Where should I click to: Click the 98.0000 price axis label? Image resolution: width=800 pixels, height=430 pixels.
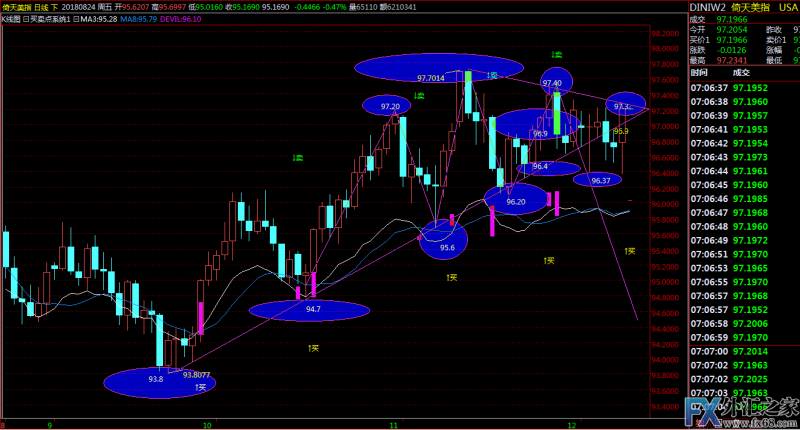[664, 49]
